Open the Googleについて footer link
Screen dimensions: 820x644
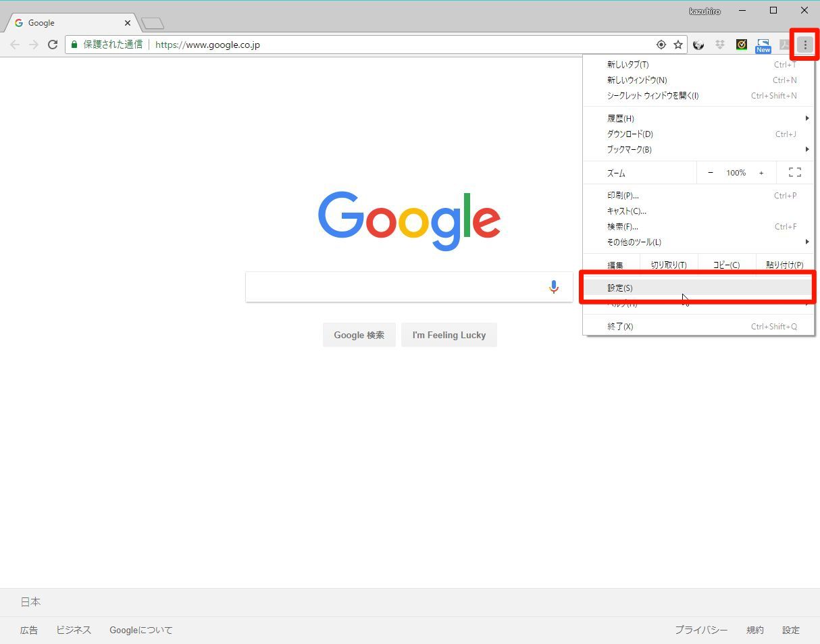click(x=141, y=630)
